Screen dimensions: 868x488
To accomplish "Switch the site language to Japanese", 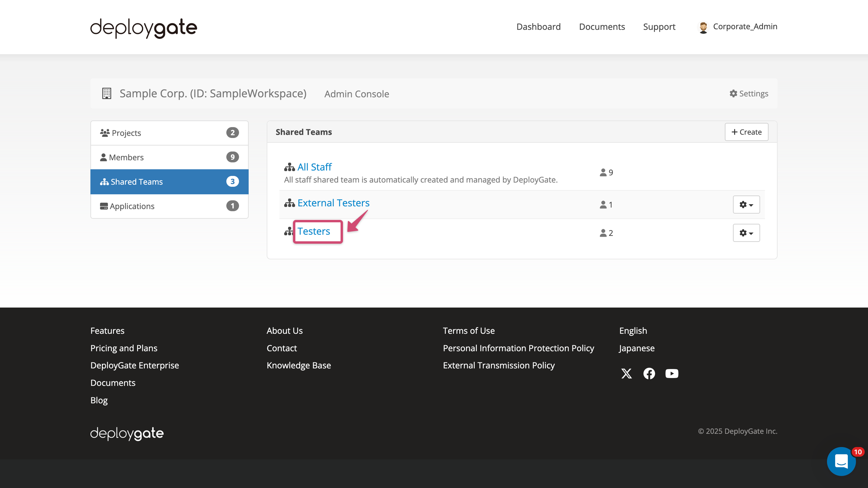I will coord(636,348).
